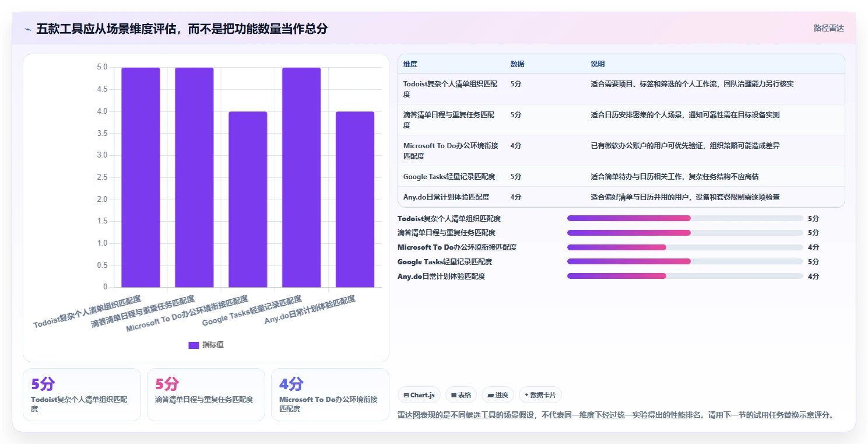Click the 4分 value beside Any.do progress
The width and height of the screenshot is (868, 444).
pyautogui.click(x=813, y=276)
